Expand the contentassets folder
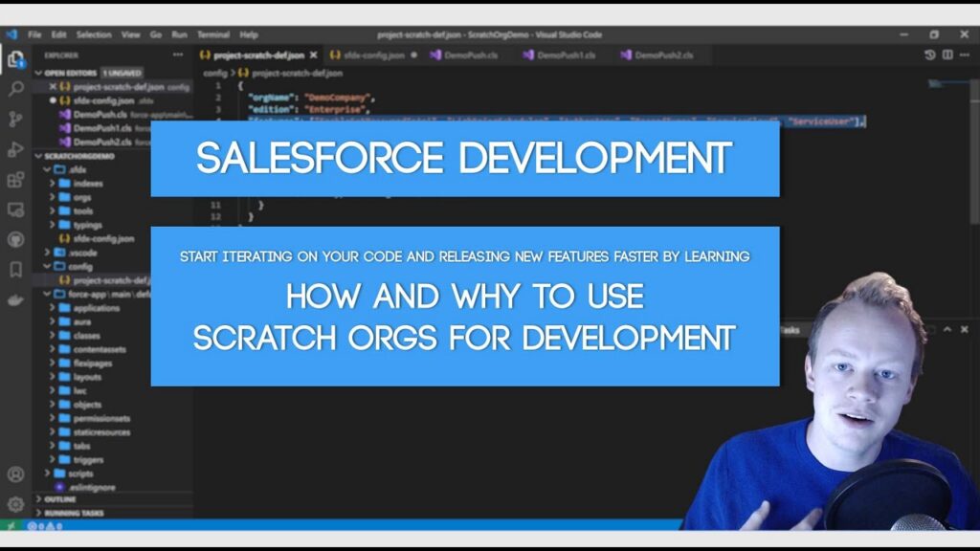 pos(53,349)
